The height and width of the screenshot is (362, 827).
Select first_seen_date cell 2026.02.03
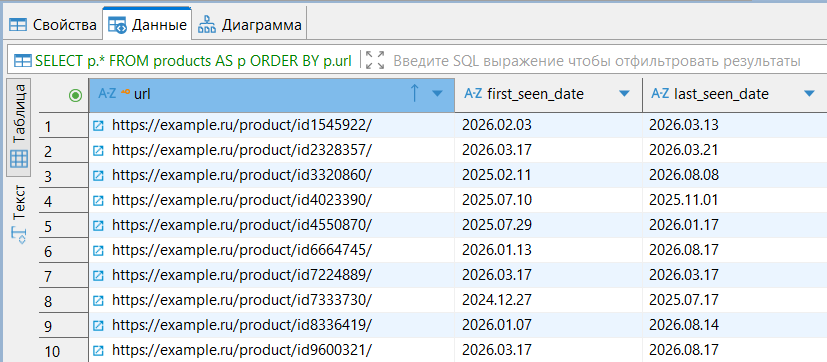(x=549, y=126)
